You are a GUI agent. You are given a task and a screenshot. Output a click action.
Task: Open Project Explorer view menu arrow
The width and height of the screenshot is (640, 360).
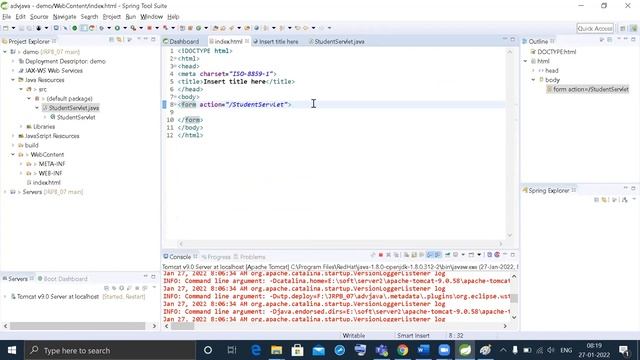click(139, 39)
